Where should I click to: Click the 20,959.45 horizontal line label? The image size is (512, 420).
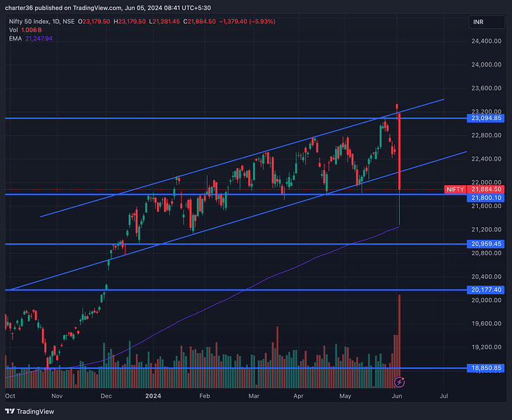(486, 244)
